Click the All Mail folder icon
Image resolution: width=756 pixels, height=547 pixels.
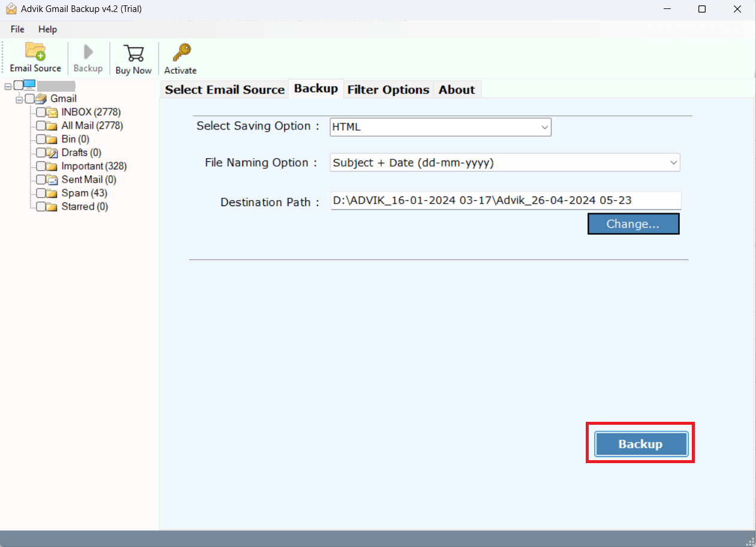(x=52, y=126)
